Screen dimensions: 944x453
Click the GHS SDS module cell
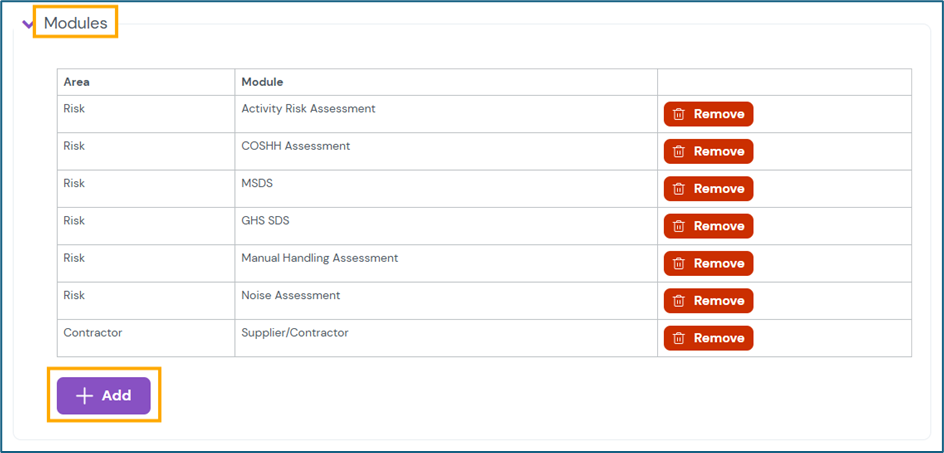[265, 221]
